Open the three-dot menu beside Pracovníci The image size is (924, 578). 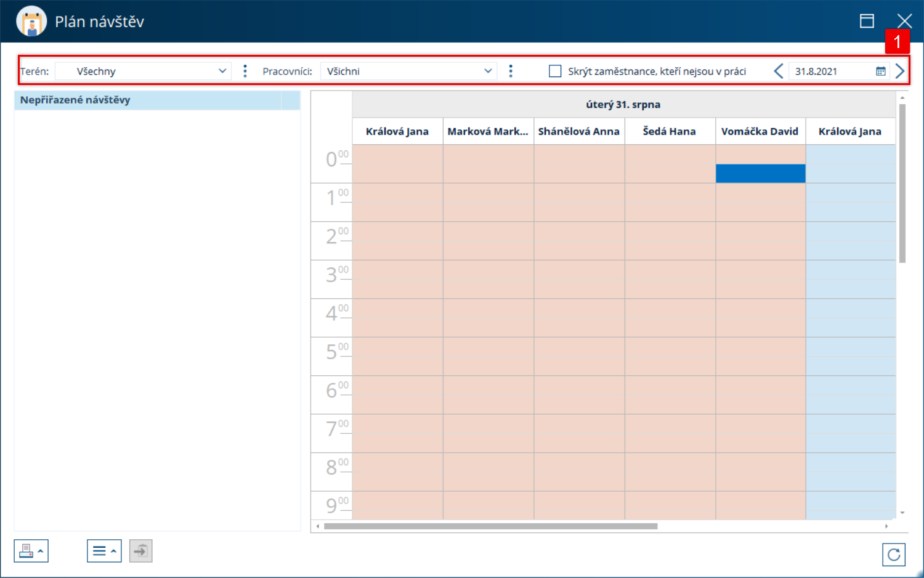pyautogui.click(x=511, y=71)
